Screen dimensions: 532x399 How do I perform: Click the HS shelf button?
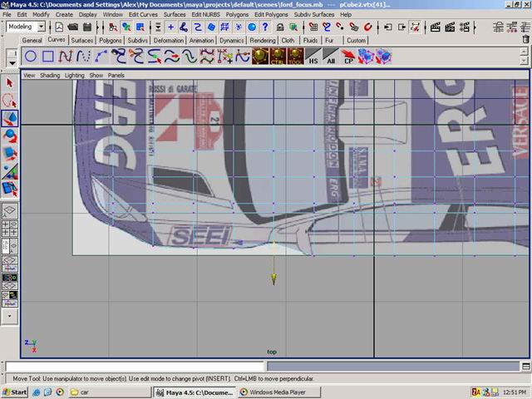pyautogui.click(x=313, y=57)
